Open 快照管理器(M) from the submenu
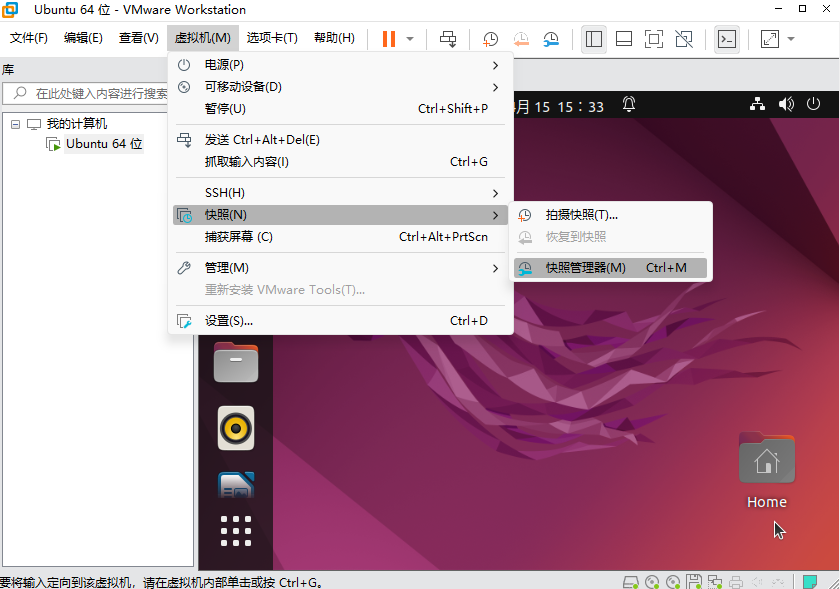The width and height of the screenshot is (840, 589). click(610, 268)
